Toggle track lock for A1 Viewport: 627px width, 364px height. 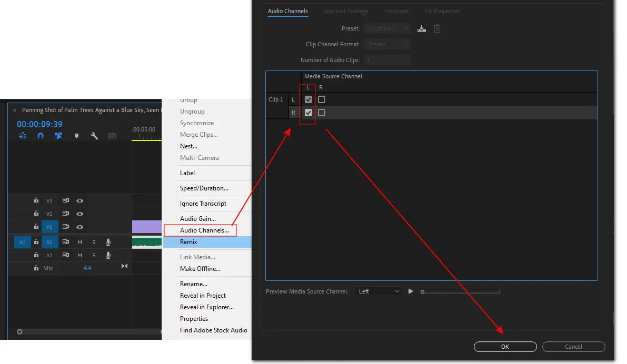[36, 242]
